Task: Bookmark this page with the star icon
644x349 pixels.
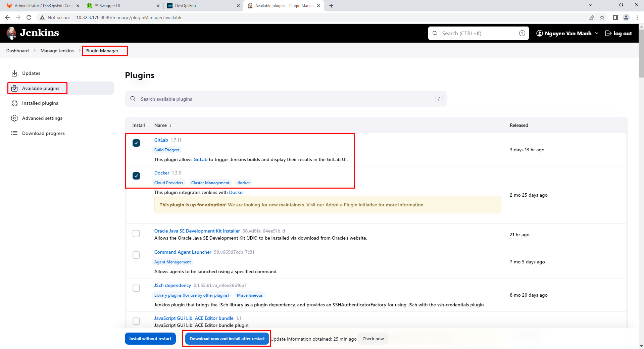Action: [602, 17]
